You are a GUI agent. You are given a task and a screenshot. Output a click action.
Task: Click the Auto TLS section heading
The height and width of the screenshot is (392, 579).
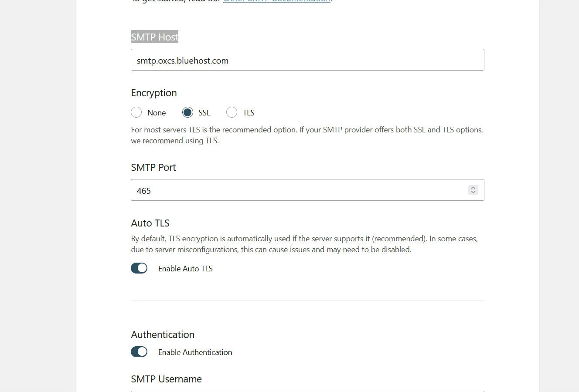150,223
